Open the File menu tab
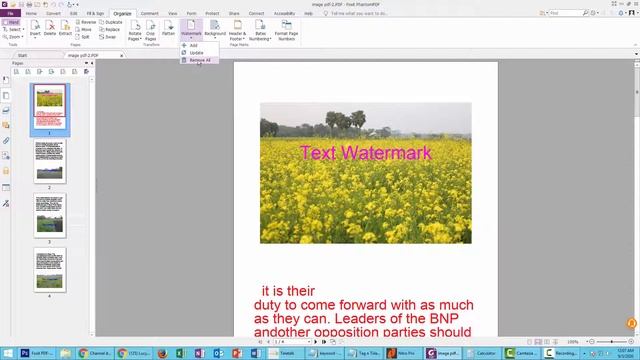The height and width of the screenshot is (360, 640). click(10, 13)
